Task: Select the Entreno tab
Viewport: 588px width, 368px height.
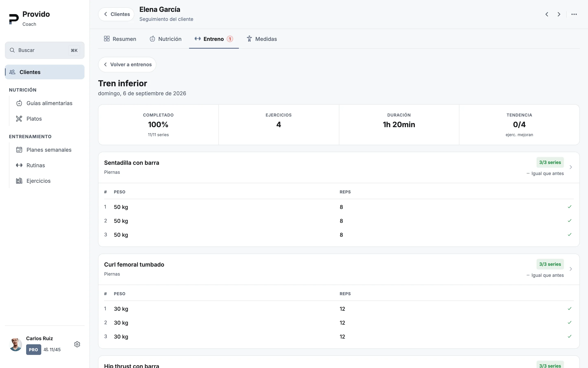Action: tap(214, 39)
